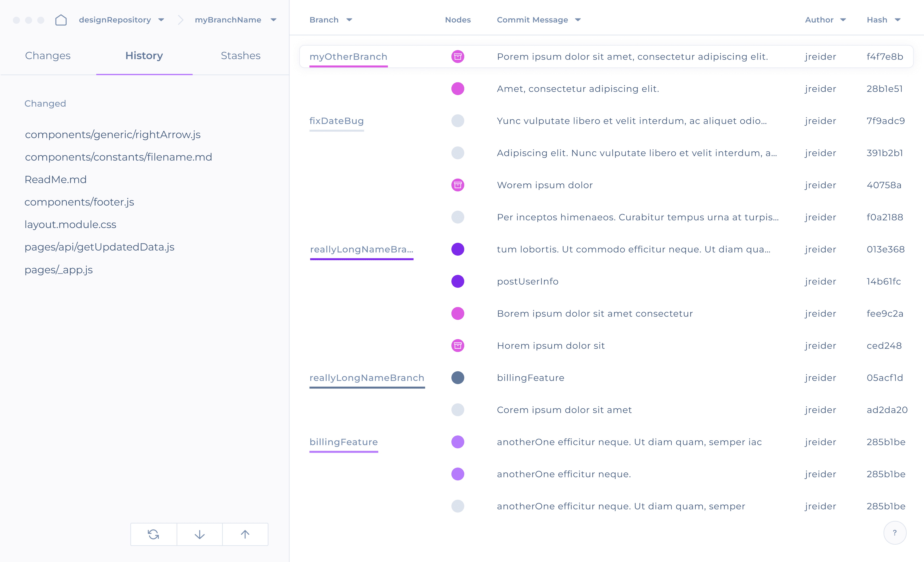Click the purple node for commit 013e368
Viewport: 924px width, 562px height.
coord(457,249)
